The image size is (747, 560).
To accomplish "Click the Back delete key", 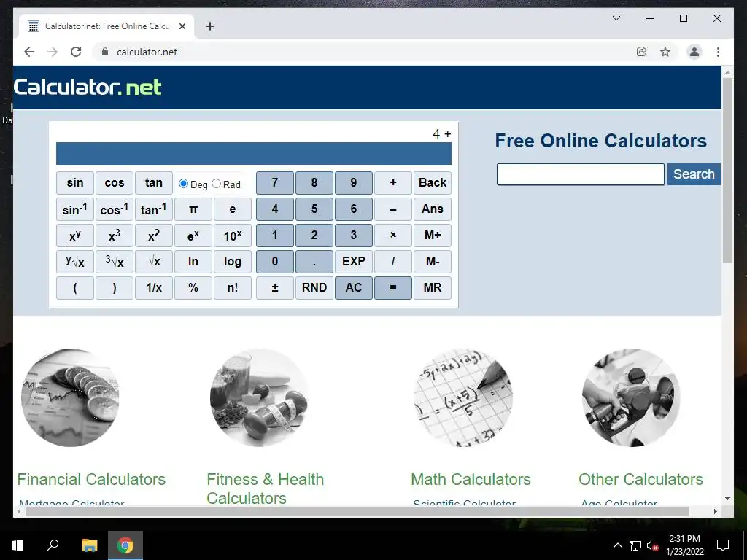I will tap(433, 183).
